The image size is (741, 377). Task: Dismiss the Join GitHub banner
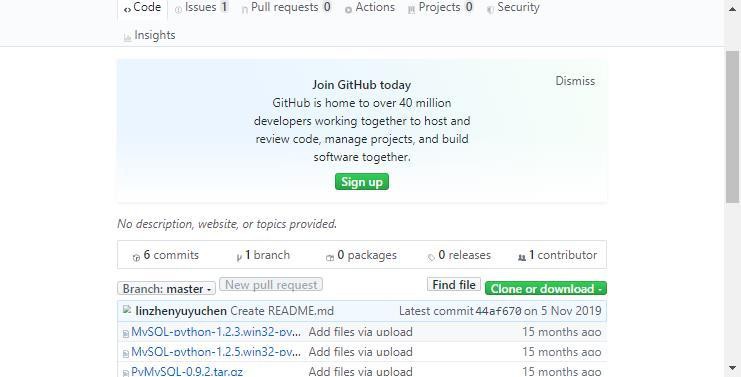point(575,81)
